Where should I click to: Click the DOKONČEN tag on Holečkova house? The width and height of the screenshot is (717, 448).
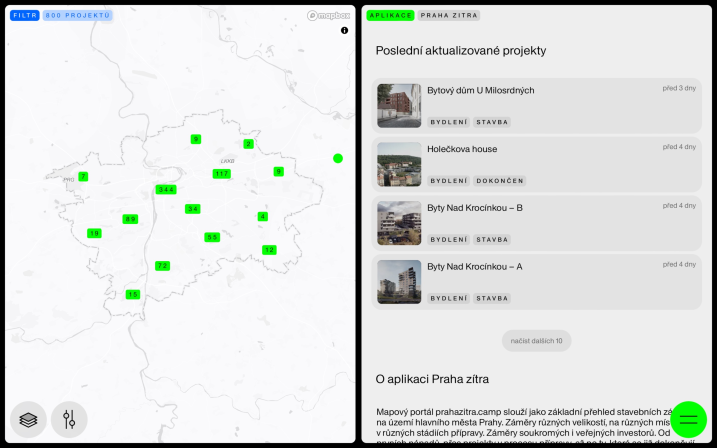[500, 181]
